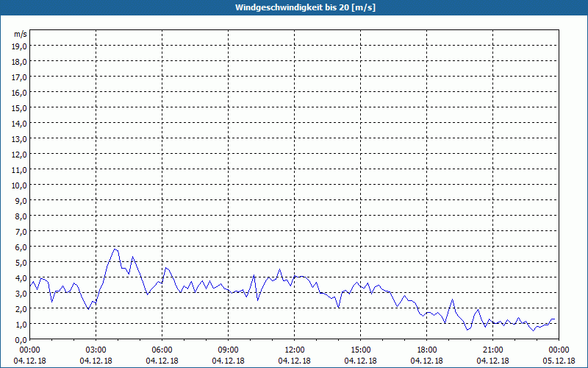Select the 8,0 y-axis value
Image resolution: width=588 pixels, height=368 pixels.
coord(21,216)
